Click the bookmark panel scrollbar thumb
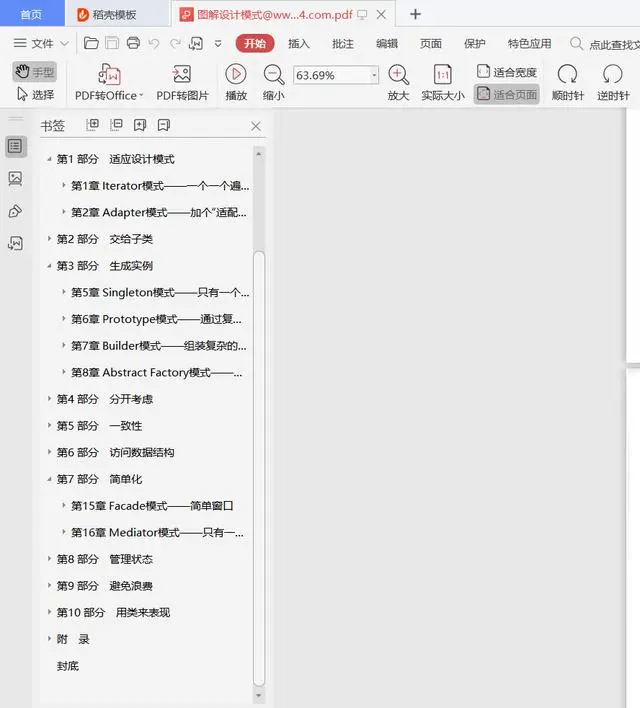Viewport: 640px width, 708px height. coord(259,469)
